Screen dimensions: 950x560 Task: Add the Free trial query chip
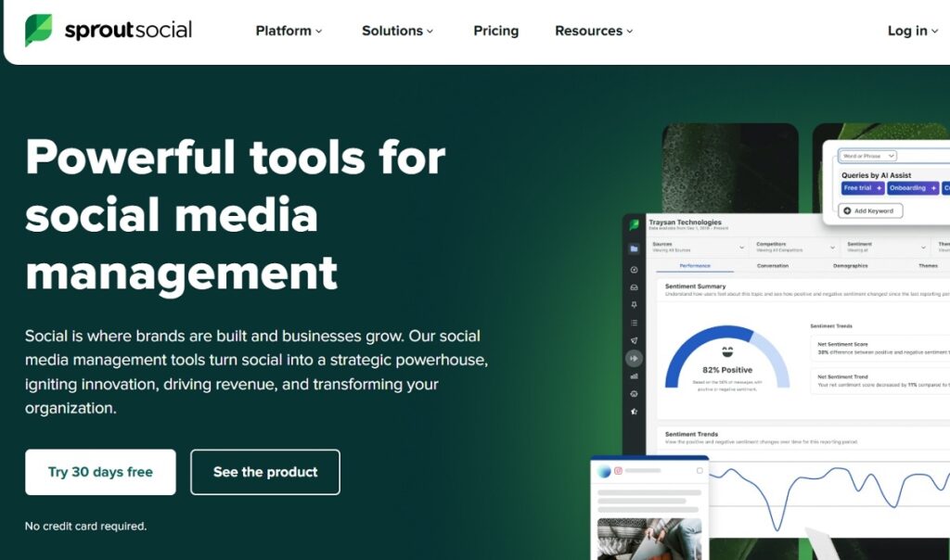coord(863,188)
